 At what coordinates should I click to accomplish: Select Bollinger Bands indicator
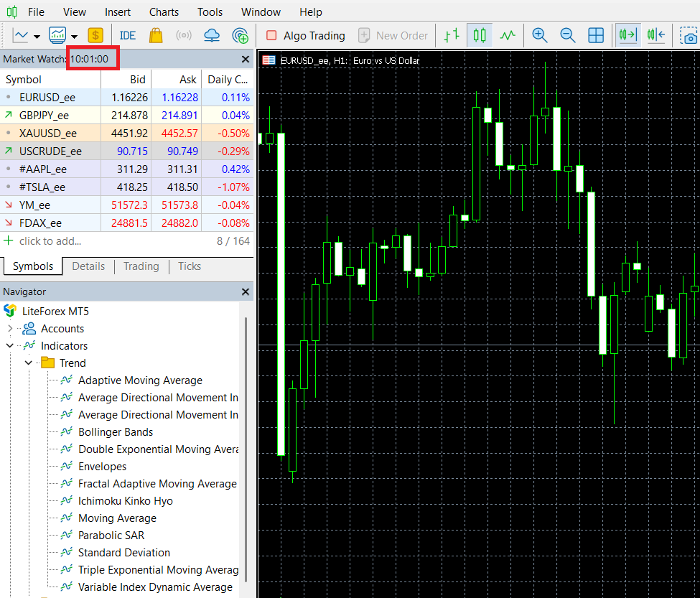(115, 432)
